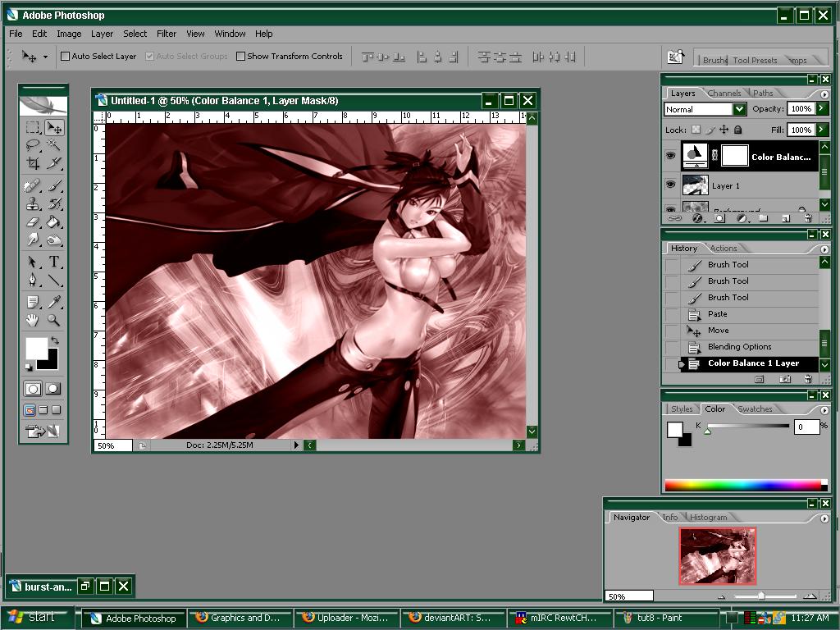Toggle Lock all icon
The width and height of the screenshot is (840, 630).
(x=737, y=129)
